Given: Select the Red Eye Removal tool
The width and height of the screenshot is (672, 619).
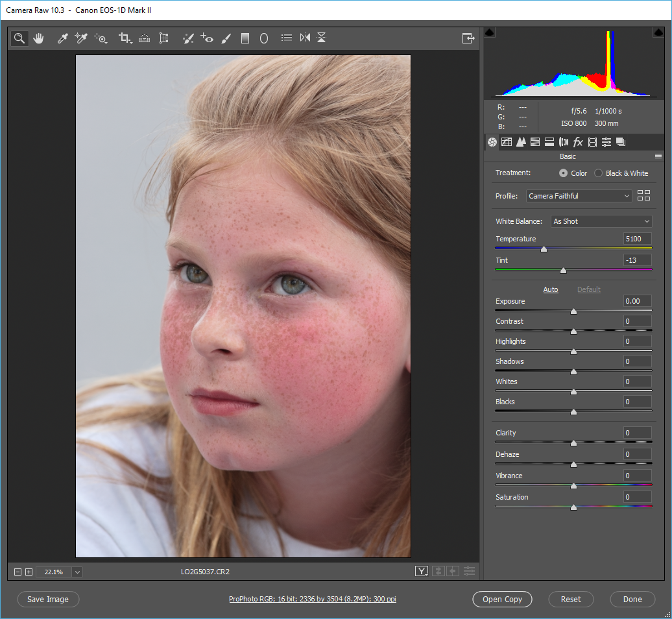Looking at the screenshot, I should pyautogui.click(x=207, y=38).
